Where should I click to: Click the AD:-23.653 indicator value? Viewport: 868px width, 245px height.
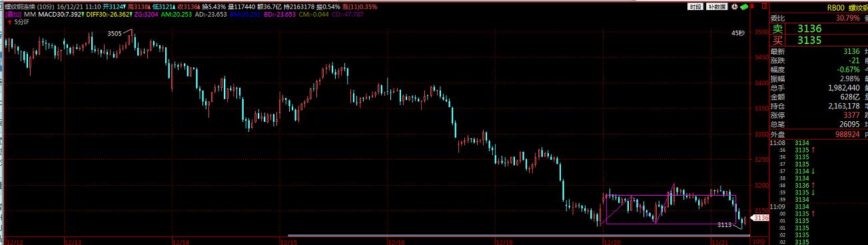pos(212,14)
